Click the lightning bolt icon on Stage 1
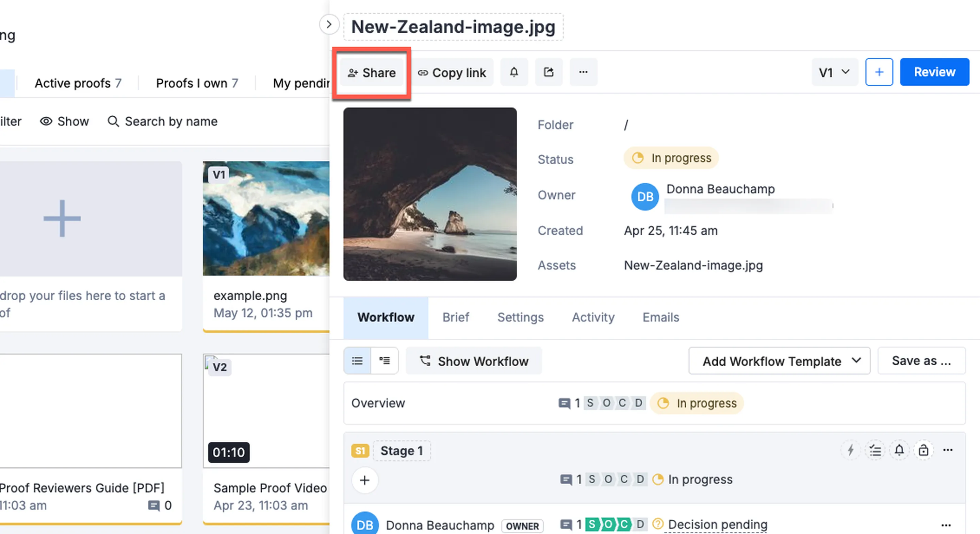Viewport: 980px width, 534px height. (x=851, y=450)
